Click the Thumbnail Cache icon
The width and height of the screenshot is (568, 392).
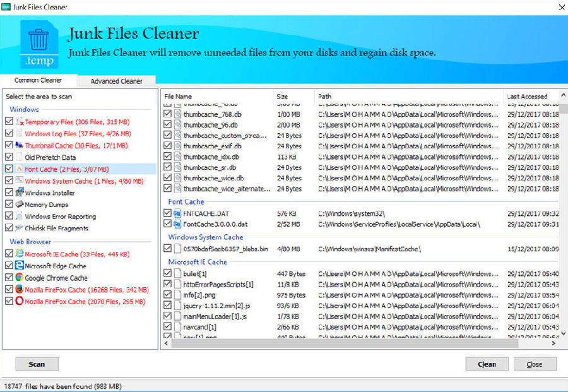[20, 145]
